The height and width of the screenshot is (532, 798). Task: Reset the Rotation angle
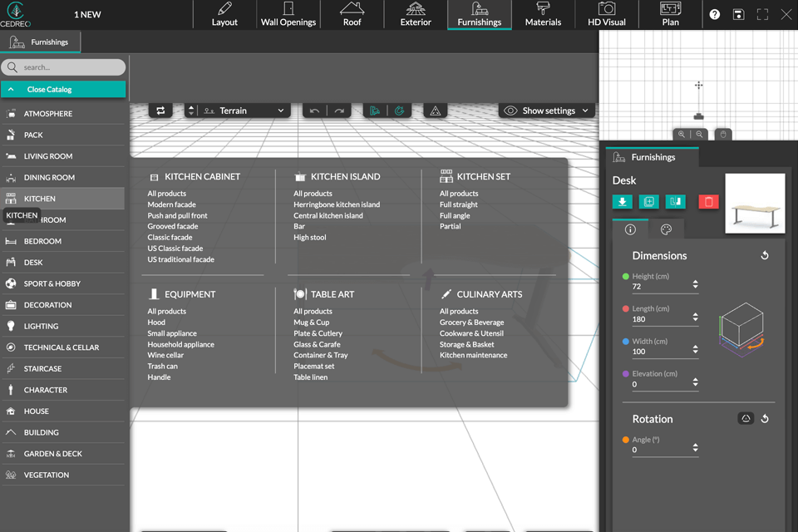(x=765, y=419)
